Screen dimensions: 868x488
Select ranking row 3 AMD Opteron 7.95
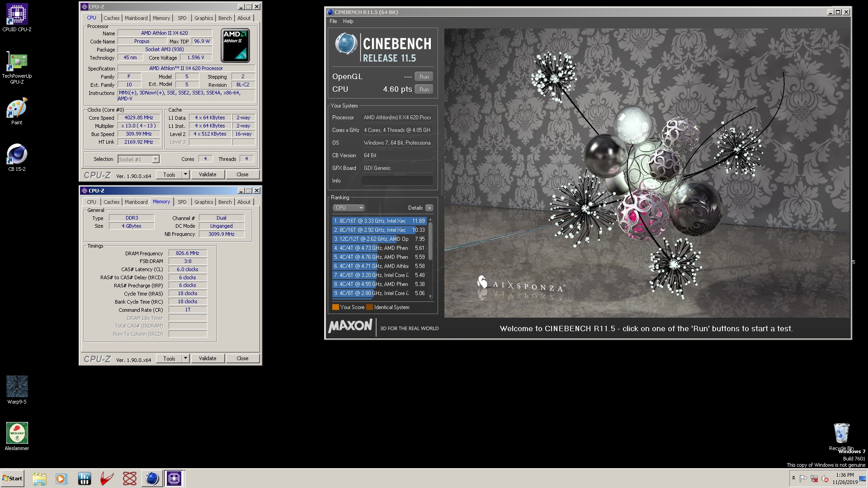click(379, 239)
